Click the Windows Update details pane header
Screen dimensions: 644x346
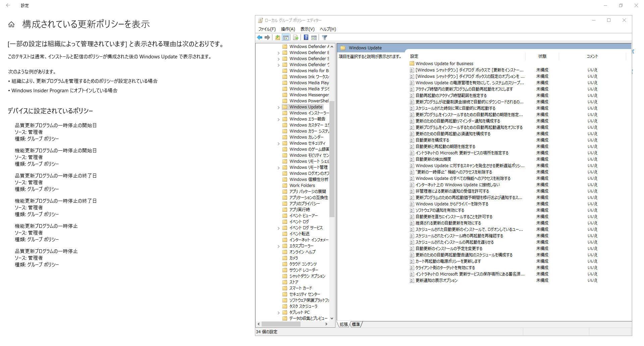(x=484, y=48)
